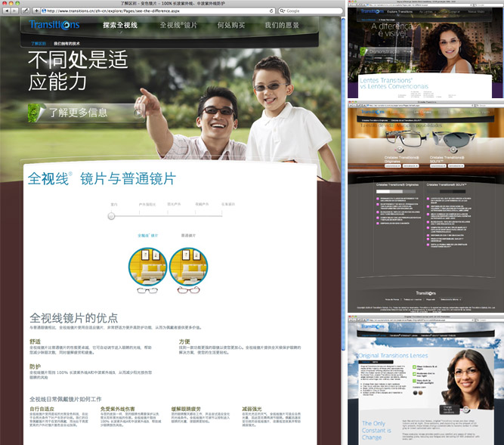
Task: Open the 我们的愿景 menu
Action: pos(282,25)
